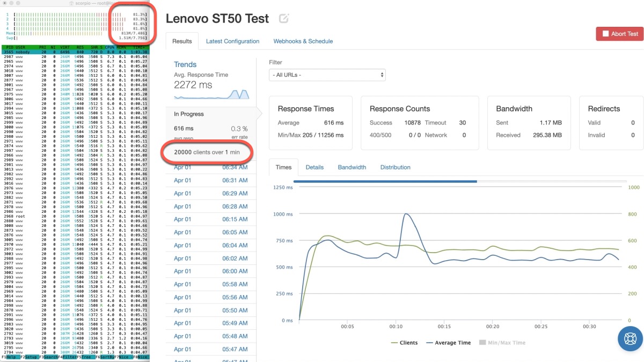Click the edit icon beside Lenovo ST50 Test
Viewport: 644px width, 362px height.
pos(284,19)
